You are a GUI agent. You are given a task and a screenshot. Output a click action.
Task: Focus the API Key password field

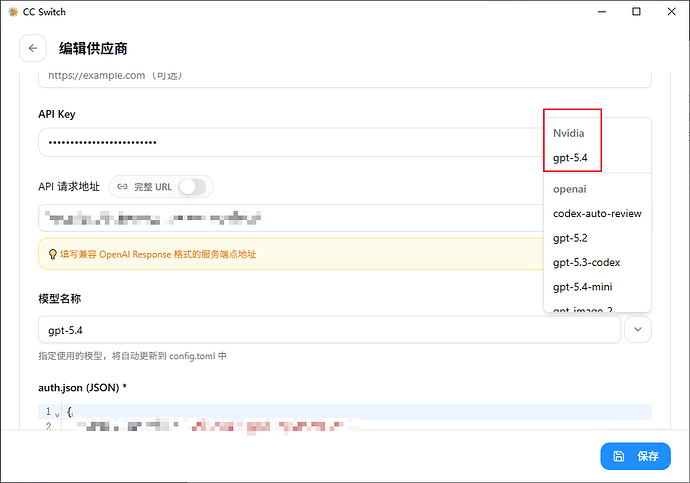(291, 142)
